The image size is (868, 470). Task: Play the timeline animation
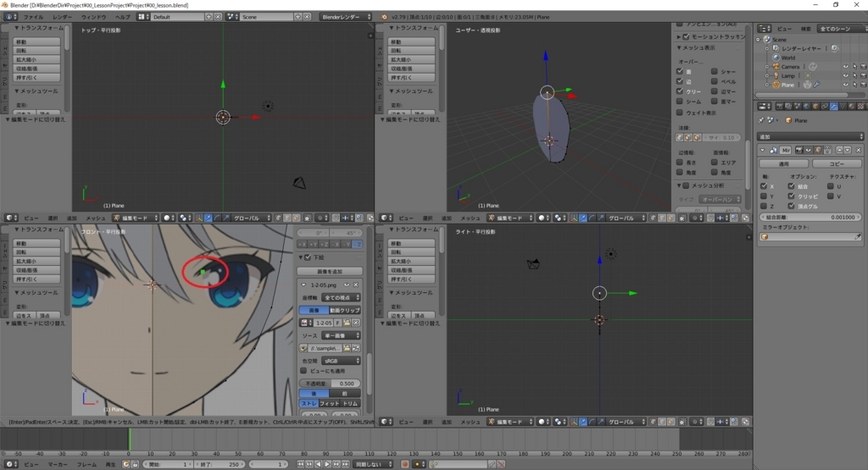pyautogui.click(x=327, y=464)
